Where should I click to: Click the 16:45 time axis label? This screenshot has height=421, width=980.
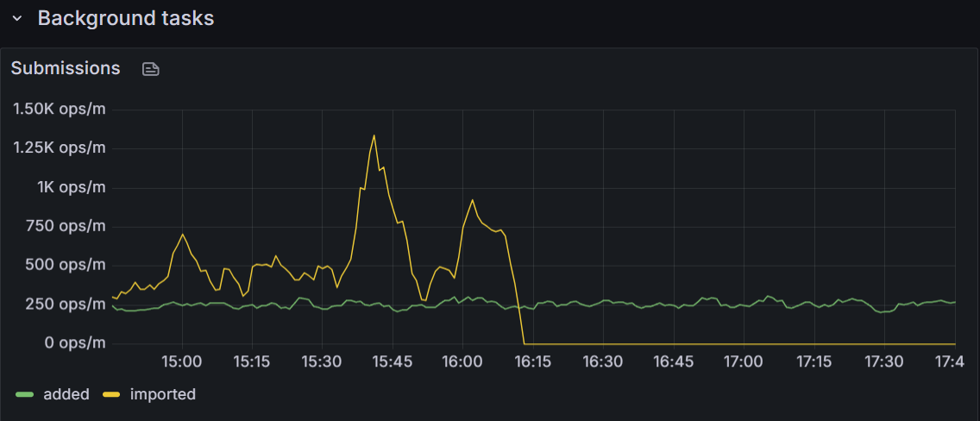point(673,362)
